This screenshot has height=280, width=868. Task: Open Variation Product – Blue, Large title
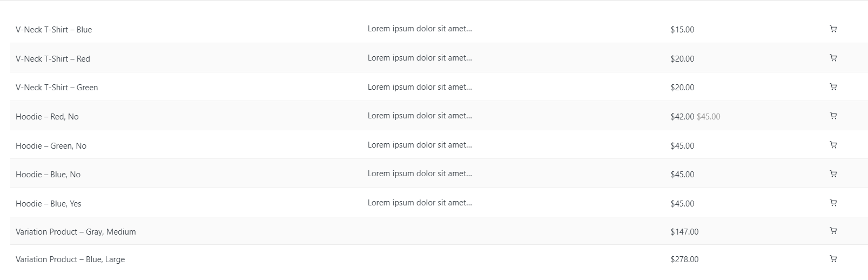pyautogui.click(x=70, y=259)
